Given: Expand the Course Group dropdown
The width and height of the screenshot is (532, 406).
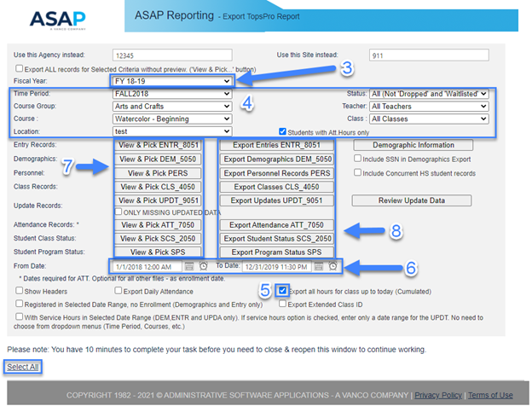Looking at the screenshot, I should click(172, 107).
